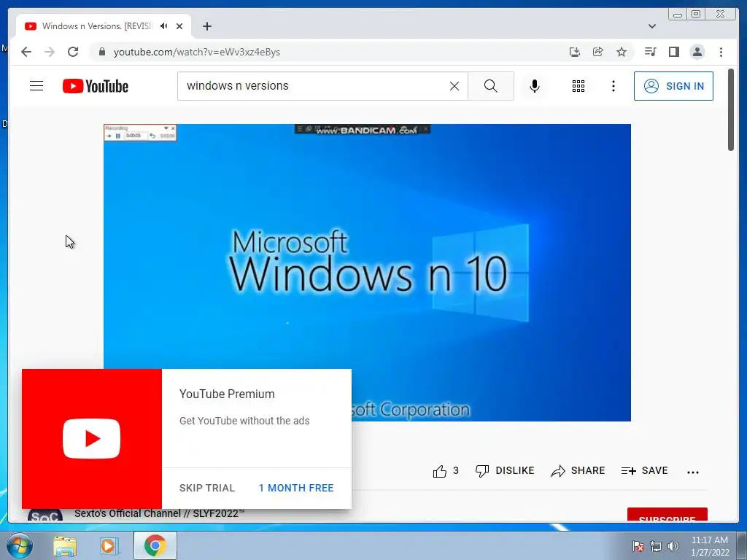Go to YouTube home via logo
This screenshot has width=747, height=560.
click(x=96, y=86)
